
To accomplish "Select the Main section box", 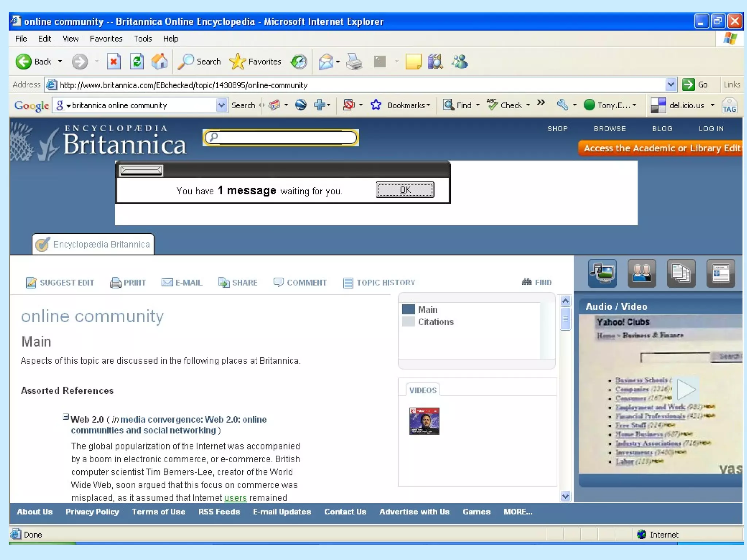I will click(408, 309).
